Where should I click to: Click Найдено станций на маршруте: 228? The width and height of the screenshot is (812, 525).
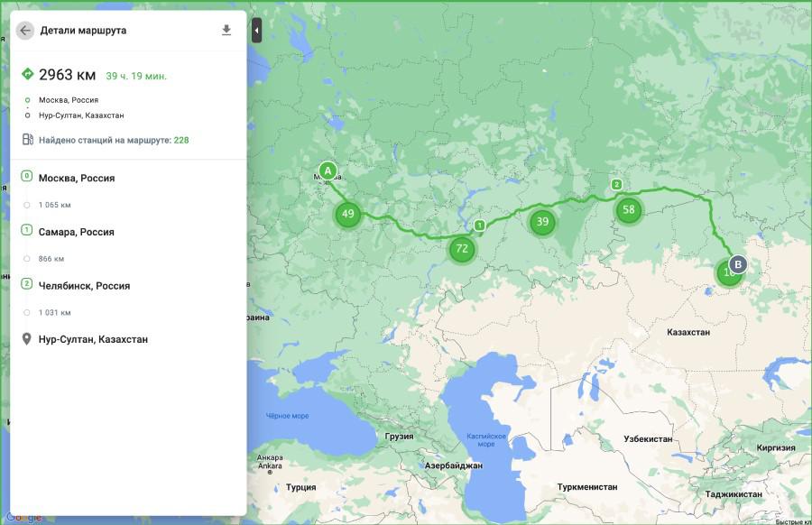(x=114, y=140)
